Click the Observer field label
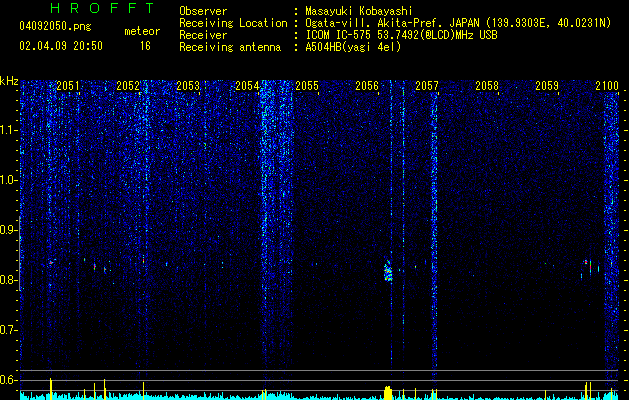Screen dimensions: 629x400 [x=203, y=11]
